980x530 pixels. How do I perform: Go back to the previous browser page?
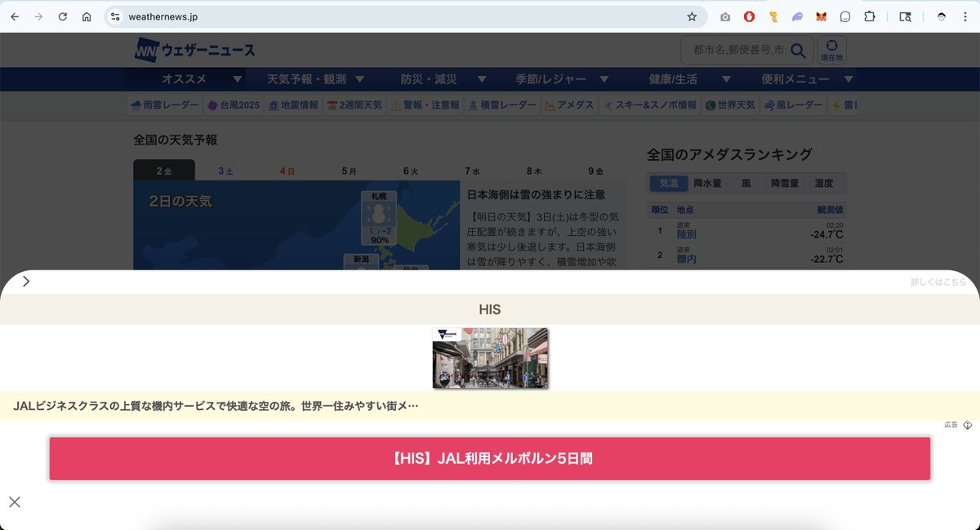14,16
